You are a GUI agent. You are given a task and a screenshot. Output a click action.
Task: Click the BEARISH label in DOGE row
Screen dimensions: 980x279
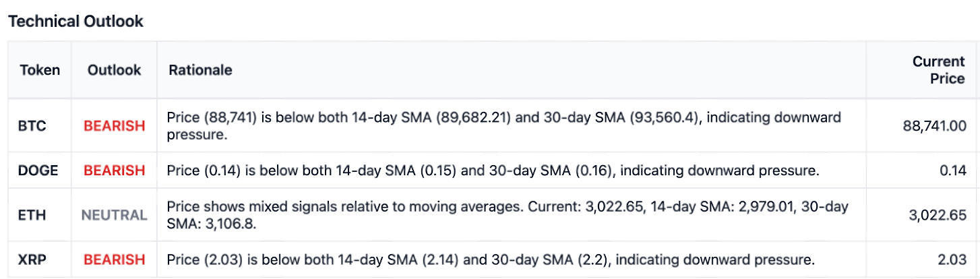pyautogui.click(x=115, y=170)
